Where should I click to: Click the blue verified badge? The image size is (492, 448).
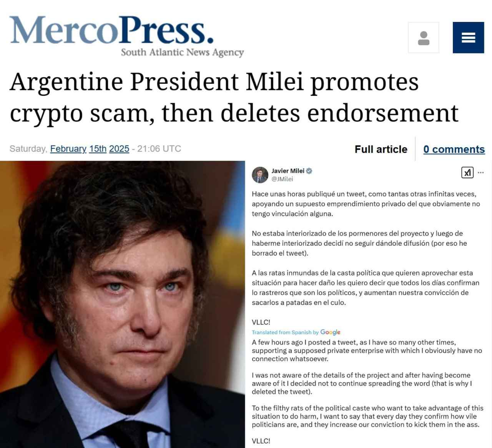click(309, 171)
